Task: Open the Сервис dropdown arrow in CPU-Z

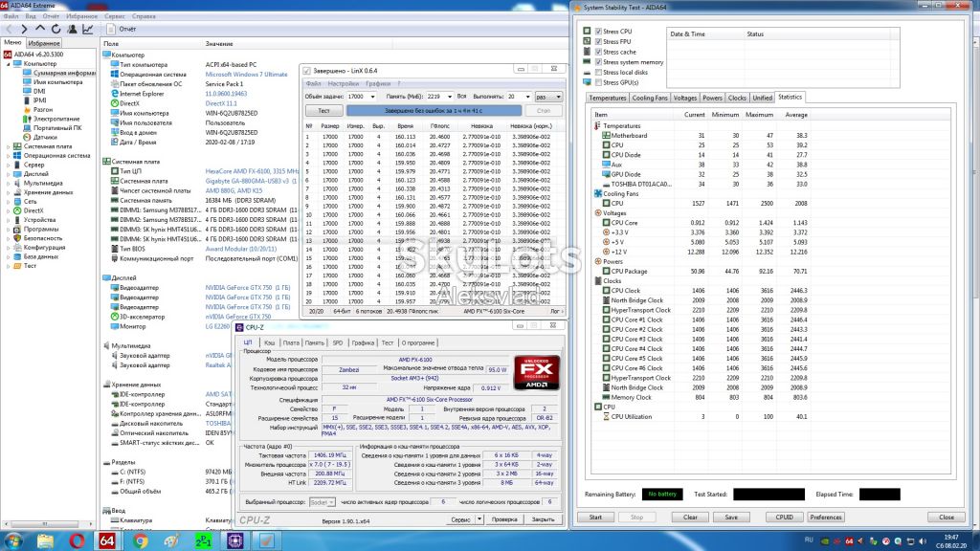Action: coord(479,519)
